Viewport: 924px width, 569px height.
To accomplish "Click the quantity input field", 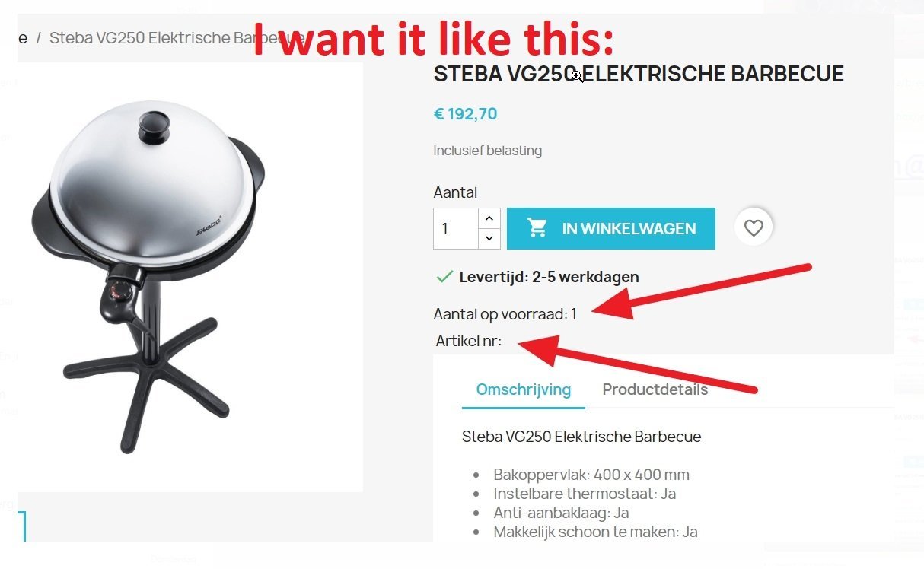I will (456, 228).
